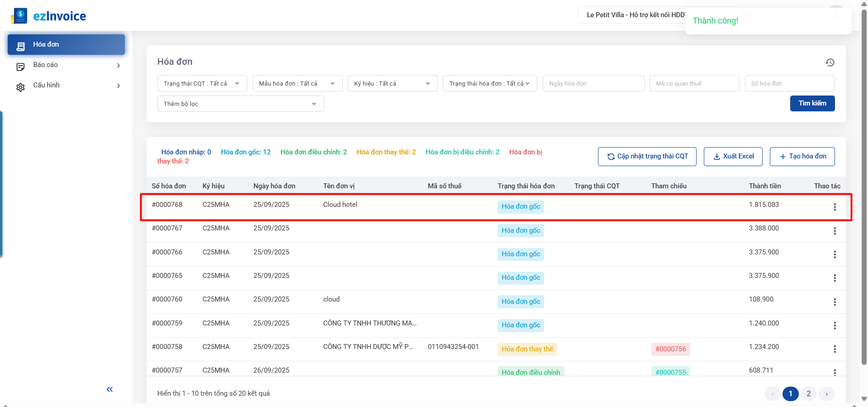
Task: Open actions menu for invoice #0000758
Action: 835,349
